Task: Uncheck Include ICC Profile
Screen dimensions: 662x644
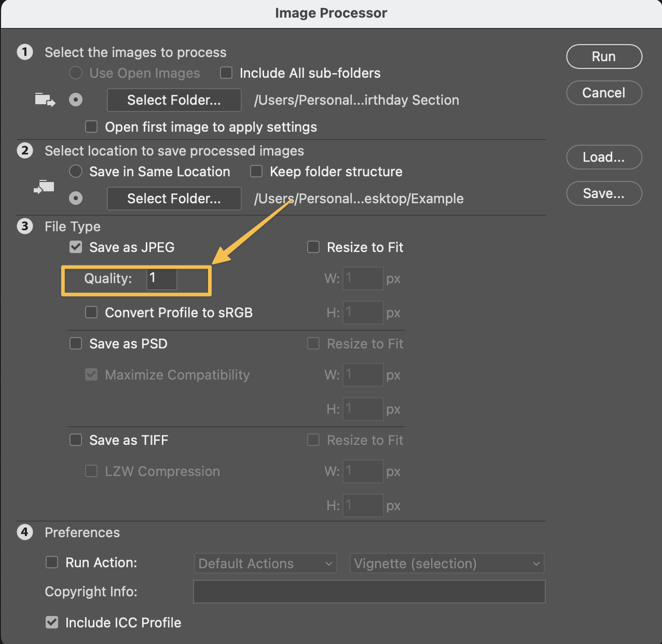Action: (x=52, y=622)
